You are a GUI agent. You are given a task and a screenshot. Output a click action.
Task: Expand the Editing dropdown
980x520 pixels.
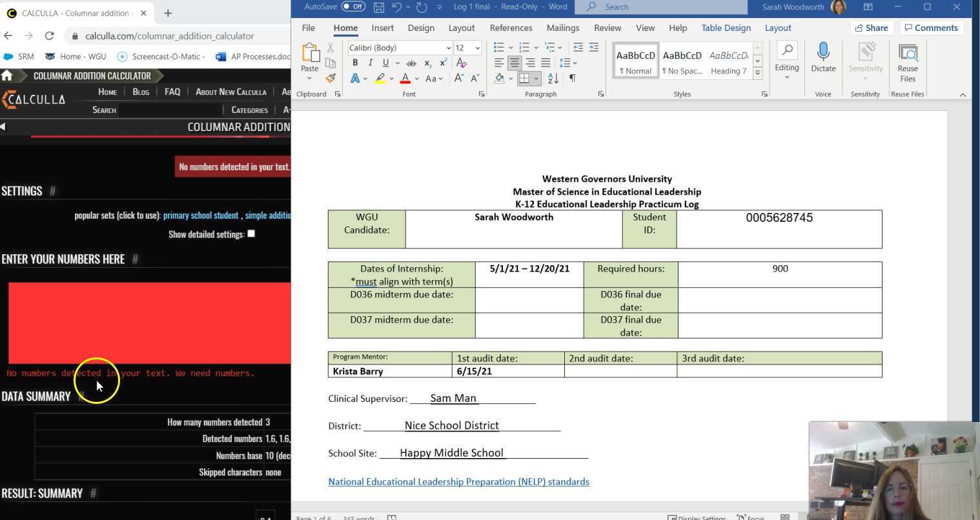tap(786, 62)
